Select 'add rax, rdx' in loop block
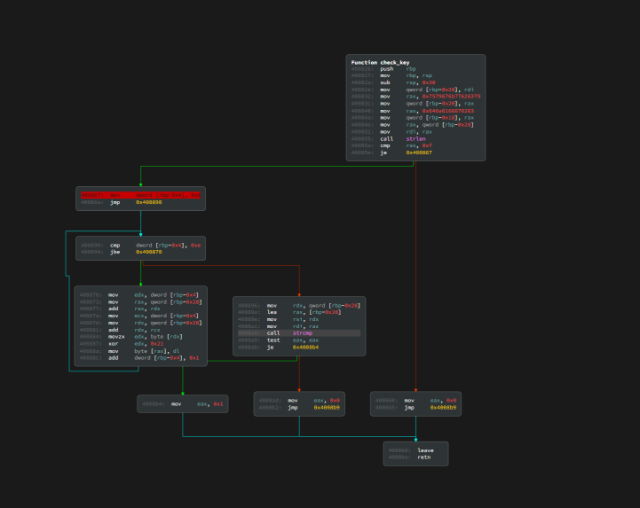The image size is (640, 508). point(120,309)
